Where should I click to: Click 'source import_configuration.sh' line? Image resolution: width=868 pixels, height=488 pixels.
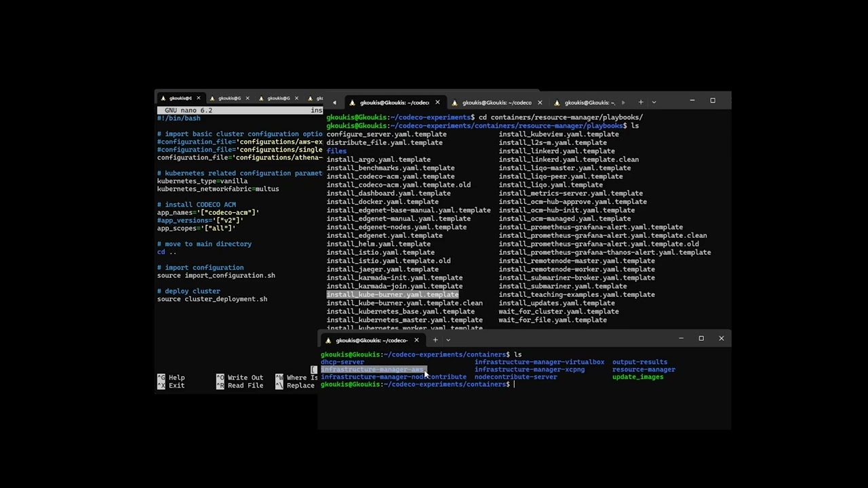click(x=216, y=276)
